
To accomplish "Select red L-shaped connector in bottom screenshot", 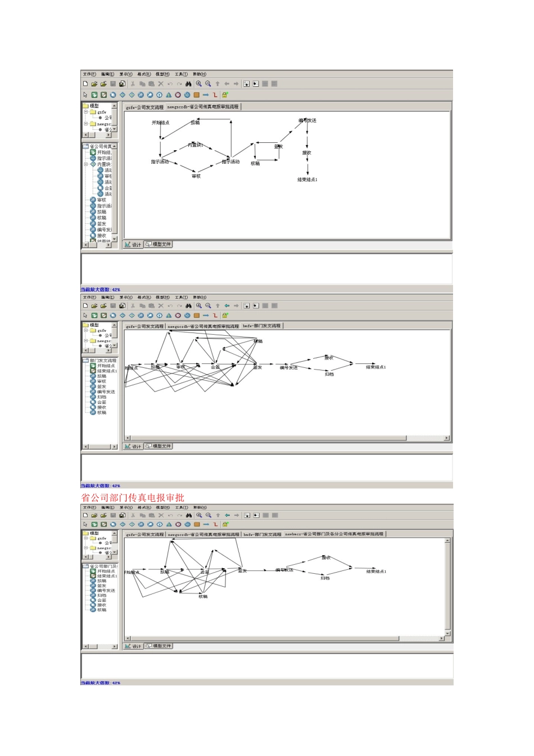I will pos(215,524).
